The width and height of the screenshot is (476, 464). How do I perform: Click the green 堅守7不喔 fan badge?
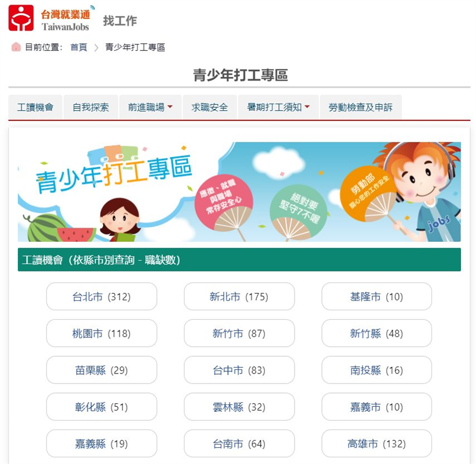point(298,213)
